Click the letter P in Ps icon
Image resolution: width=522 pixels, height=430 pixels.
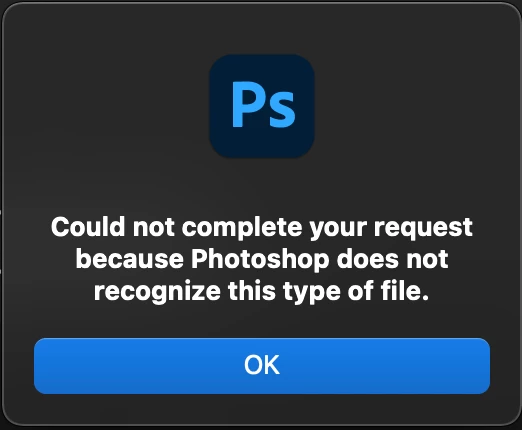coord(248,104)
